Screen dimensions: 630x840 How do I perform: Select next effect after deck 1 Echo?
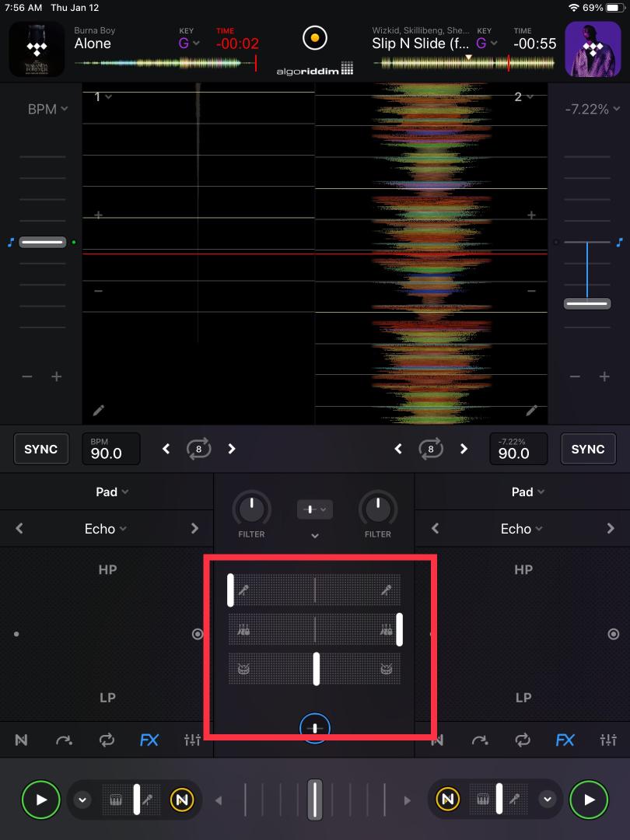(194, 529)
